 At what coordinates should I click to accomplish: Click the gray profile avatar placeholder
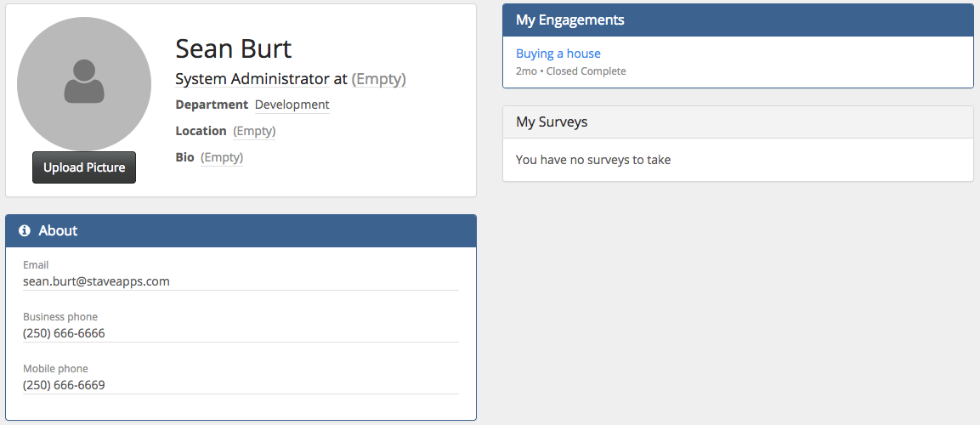pos(84,83)
